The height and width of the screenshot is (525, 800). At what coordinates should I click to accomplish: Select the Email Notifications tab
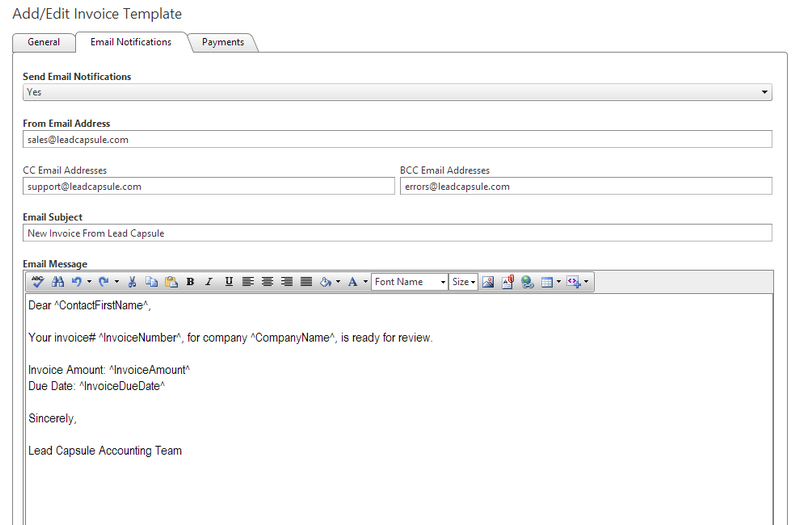pyautogui.click(x=131, y=42)
